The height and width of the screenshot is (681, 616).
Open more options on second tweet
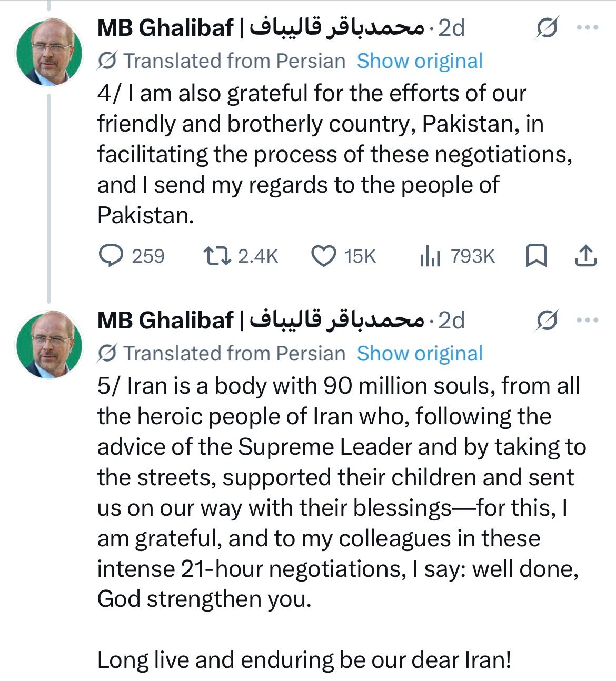[x=588, y=321]
